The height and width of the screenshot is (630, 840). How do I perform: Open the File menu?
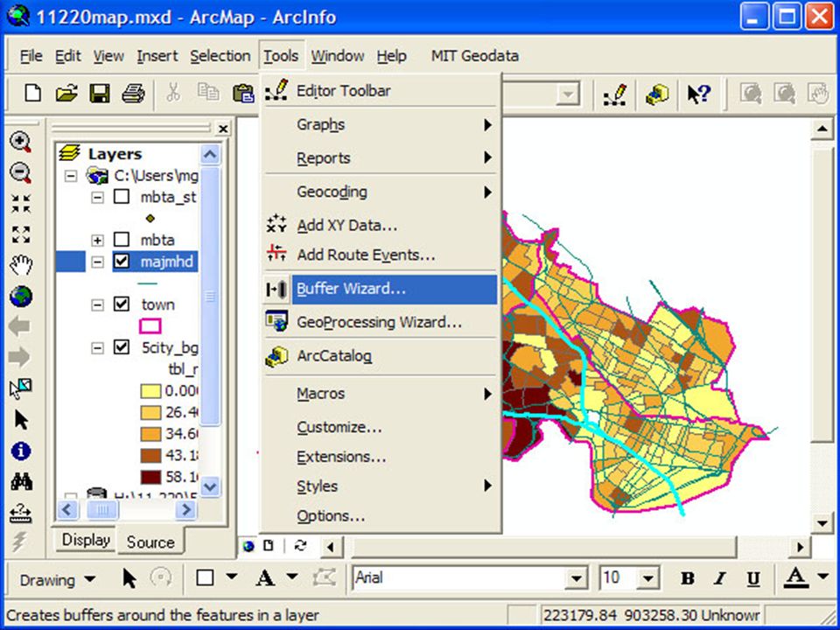tap(31, 56)
